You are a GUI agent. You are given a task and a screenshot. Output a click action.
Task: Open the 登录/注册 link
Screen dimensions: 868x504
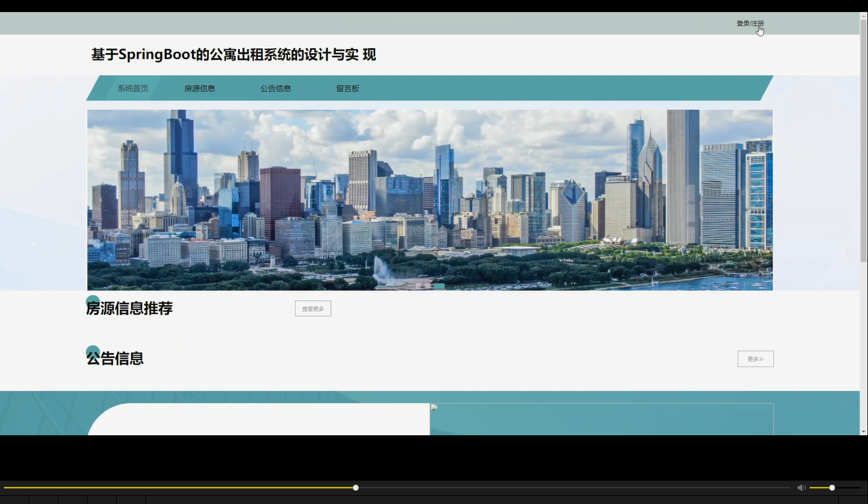750,23
